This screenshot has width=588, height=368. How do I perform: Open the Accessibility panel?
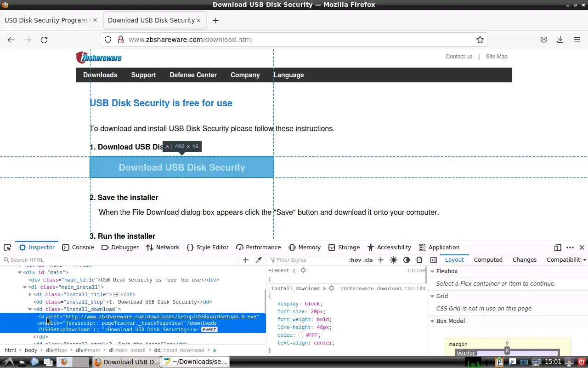389,247
